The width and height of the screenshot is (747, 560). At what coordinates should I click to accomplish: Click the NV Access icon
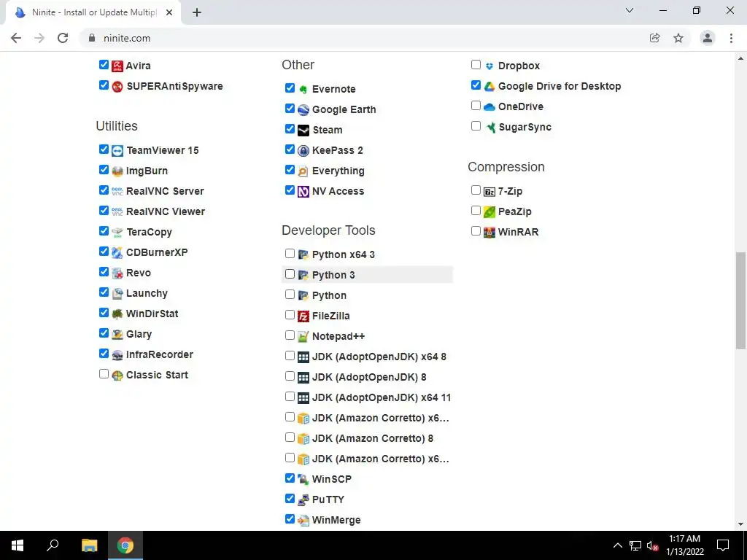pos(303,192)
